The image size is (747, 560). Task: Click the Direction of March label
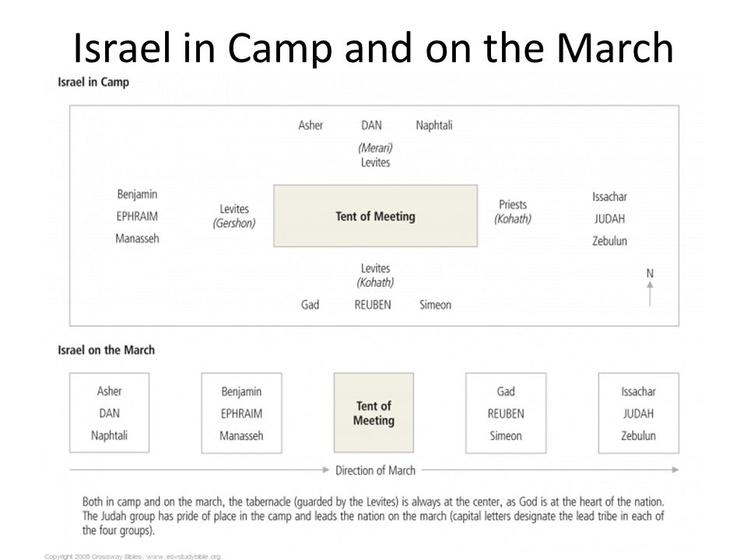(x=375, y=471)
